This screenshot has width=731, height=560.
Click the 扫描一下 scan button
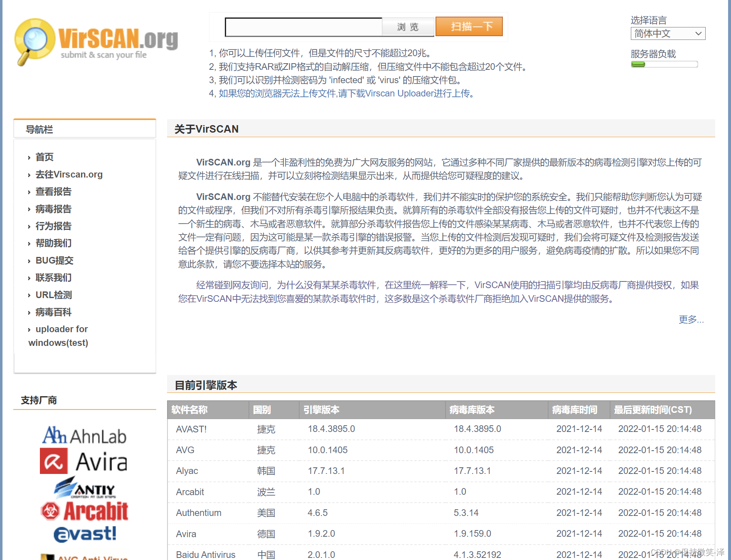(x=469, y=27)
